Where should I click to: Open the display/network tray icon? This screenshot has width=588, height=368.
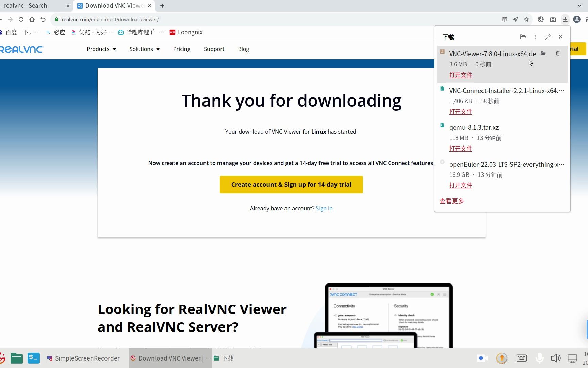coord(572,358)
